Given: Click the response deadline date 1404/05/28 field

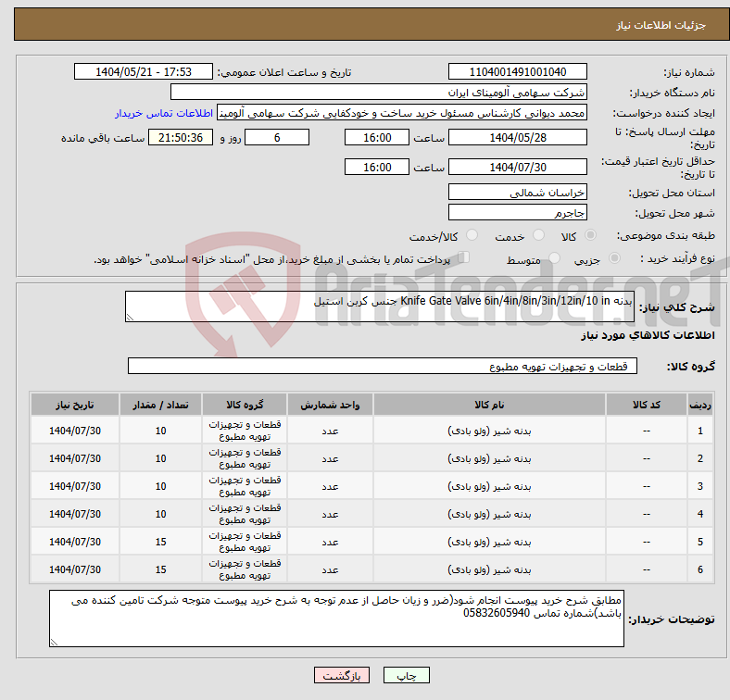Looking at the screenshot, I should click(x=517, y=138).
